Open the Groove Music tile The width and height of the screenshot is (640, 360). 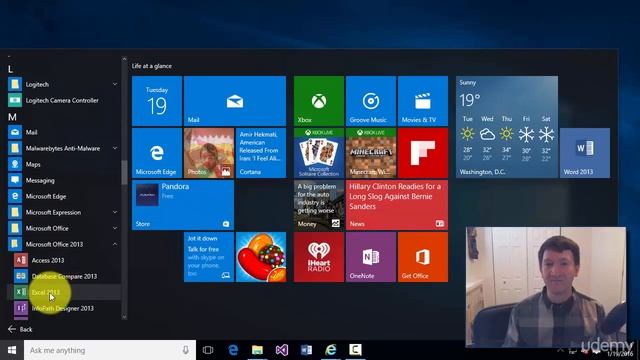click(371, 101)
